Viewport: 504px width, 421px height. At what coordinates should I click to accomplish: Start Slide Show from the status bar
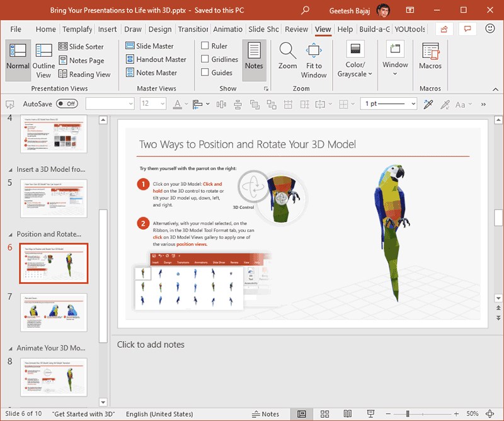tap(372, 414)
